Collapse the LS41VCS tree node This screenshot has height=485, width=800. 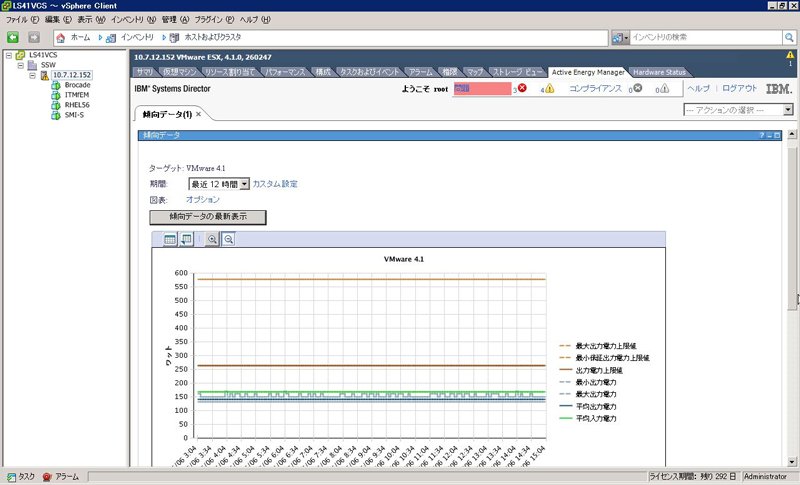[x=9, y=55]
